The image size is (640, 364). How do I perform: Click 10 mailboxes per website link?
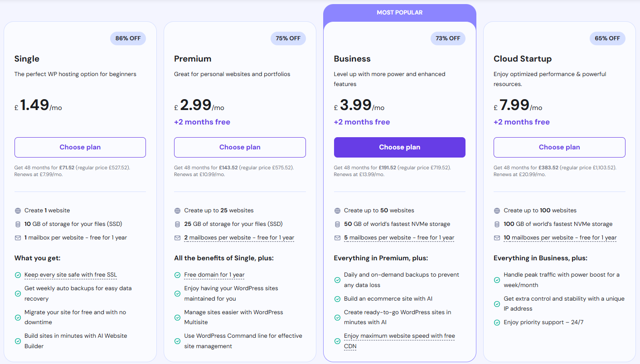click(560, 238)
